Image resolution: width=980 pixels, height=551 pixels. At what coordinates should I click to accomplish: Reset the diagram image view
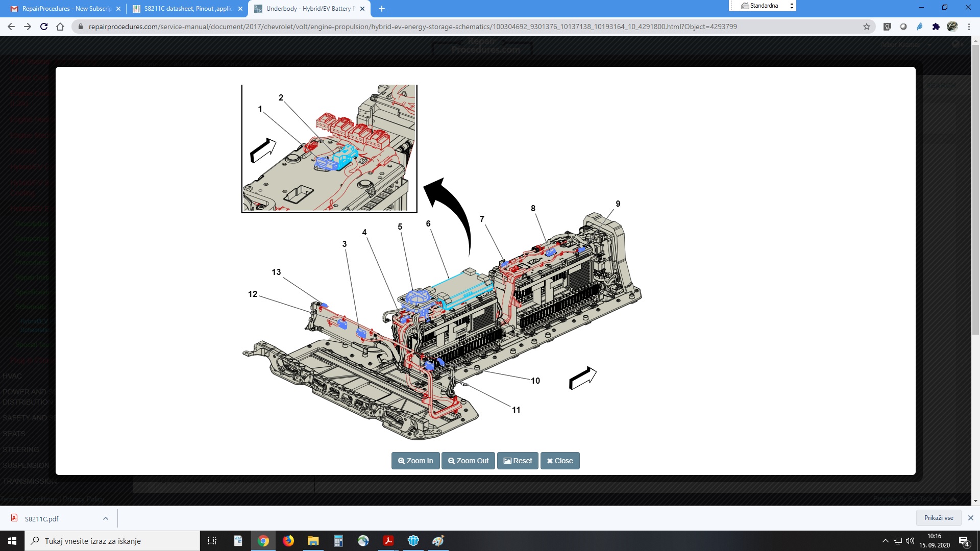[x=518, y=461]
